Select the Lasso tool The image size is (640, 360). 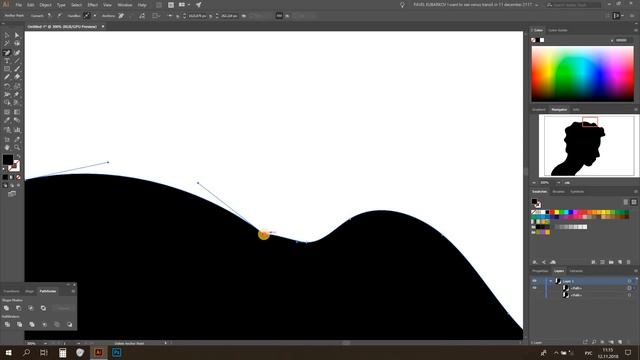17,44
